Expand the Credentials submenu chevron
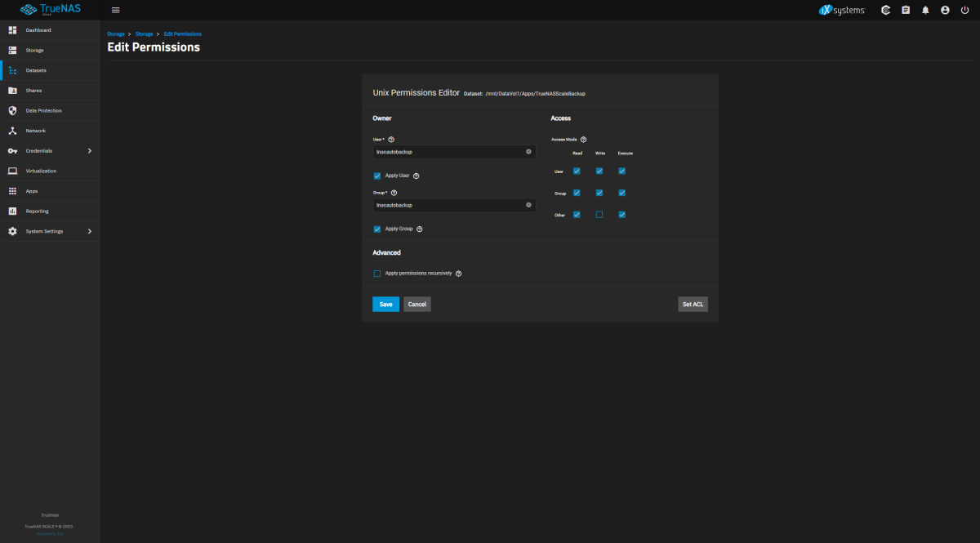This screenshot has height=543, width=980. click(90, 151)
